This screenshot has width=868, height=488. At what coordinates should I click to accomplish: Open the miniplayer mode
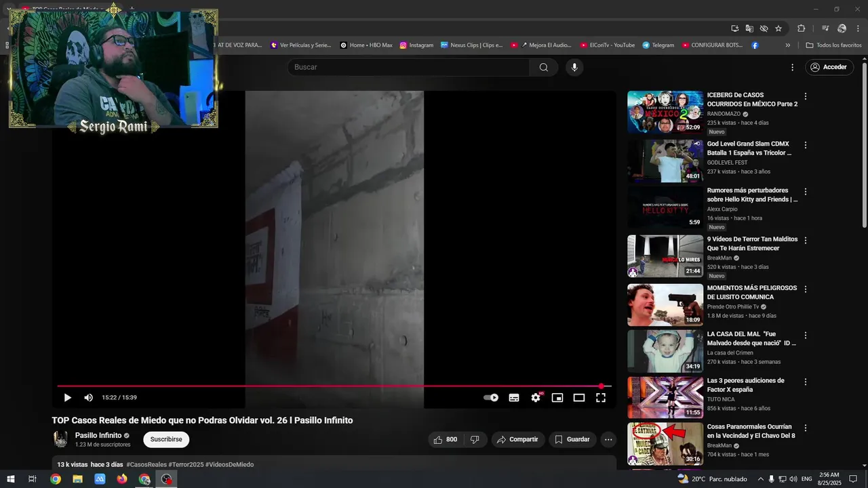557,398
